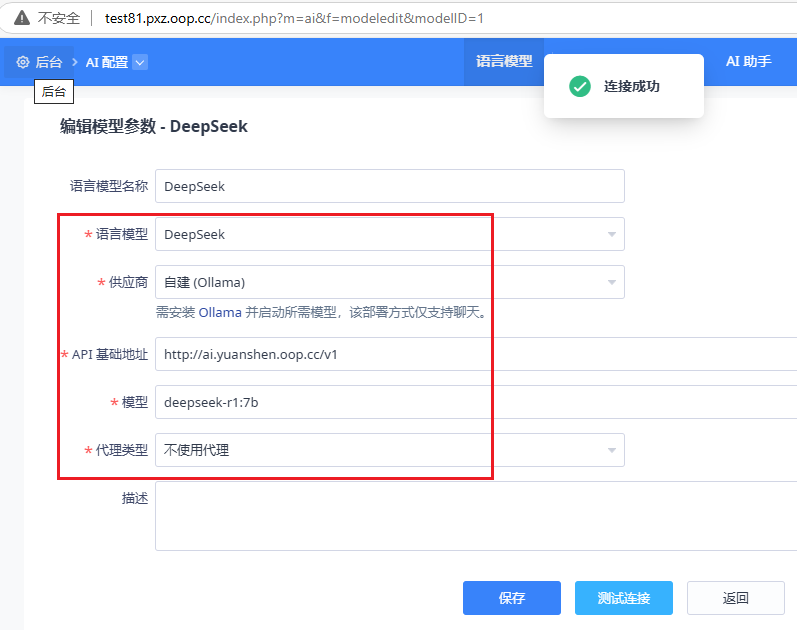Click the green success checkmark icon

pos(579,86)
